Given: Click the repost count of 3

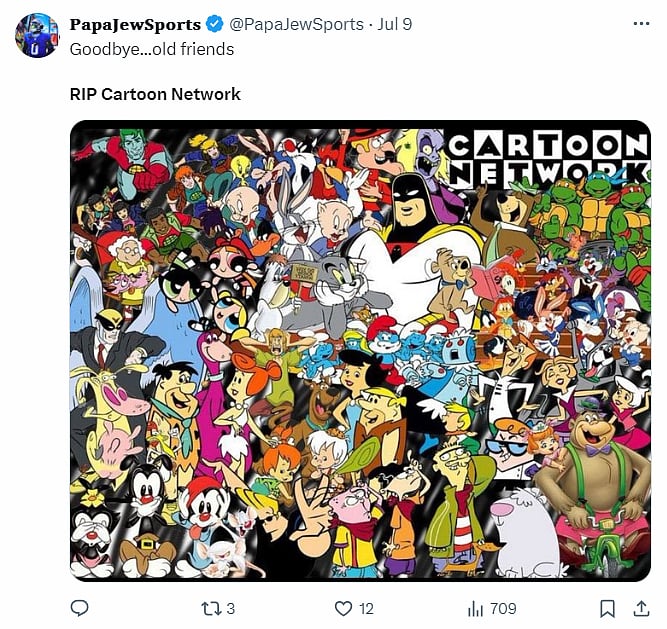Looking at the screenshot, I should point(231,608).
